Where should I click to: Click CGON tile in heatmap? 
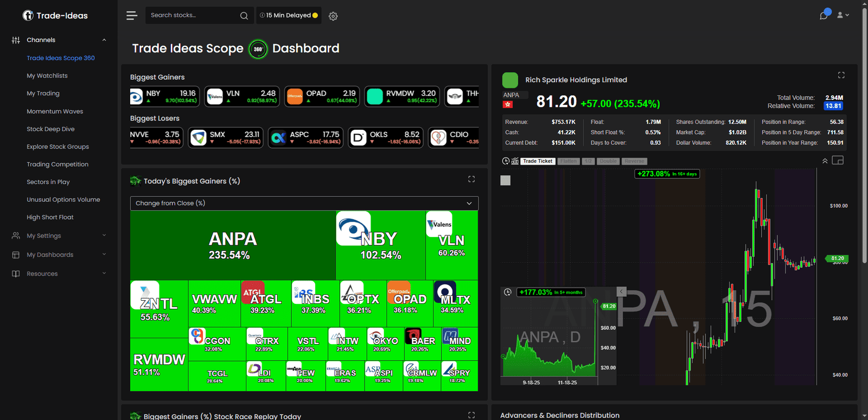coord(217,343)
